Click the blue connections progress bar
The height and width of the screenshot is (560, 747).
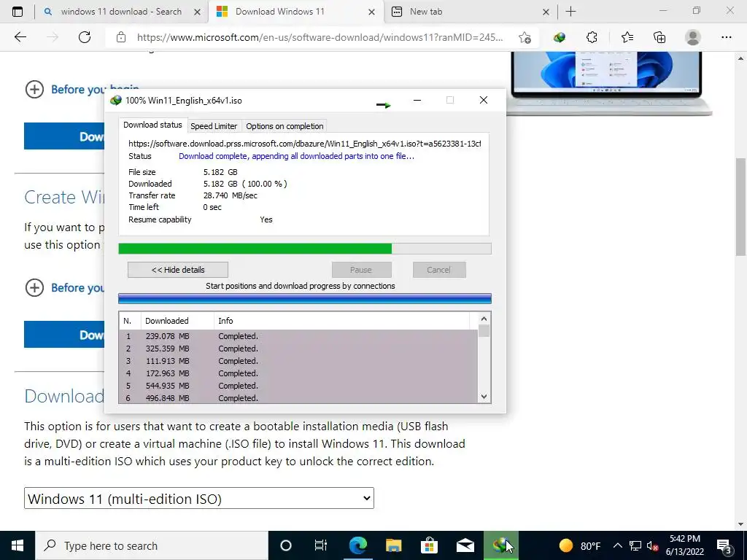point(305,298)
